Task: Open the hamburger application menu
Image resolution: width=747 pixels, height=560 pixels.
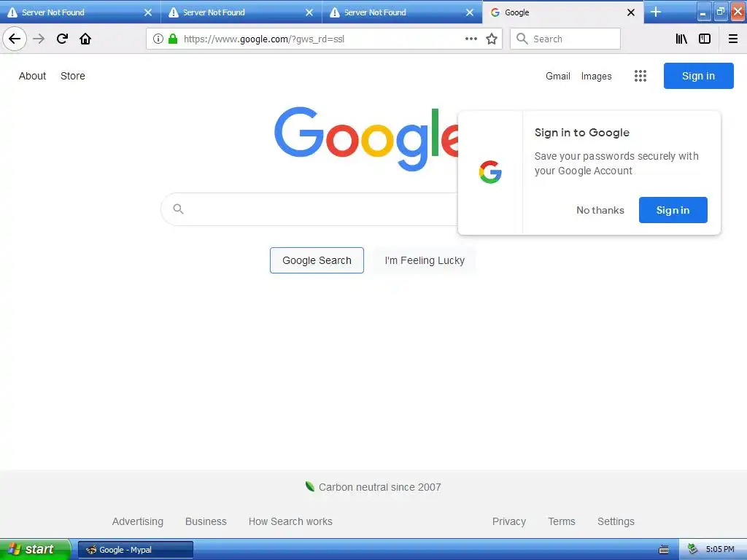Action: click(732, 39)
